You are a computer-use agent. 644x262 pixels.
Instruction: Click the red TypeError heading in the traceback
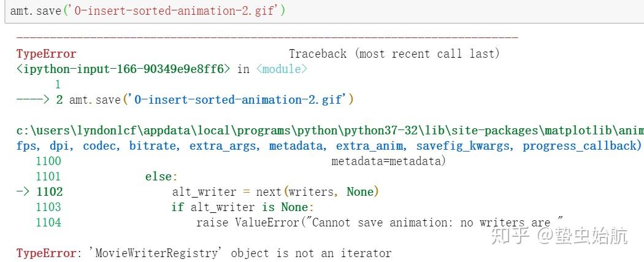(47, 54)
